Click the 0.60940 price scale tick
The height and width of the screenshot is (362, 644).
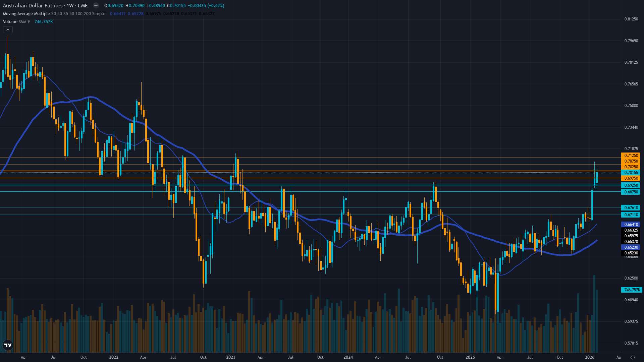(631, 300)
